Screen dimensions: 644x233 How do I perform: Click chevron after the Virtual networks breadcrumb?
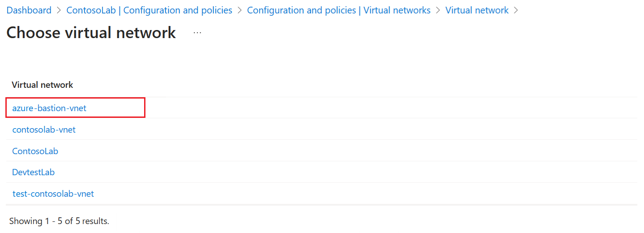pyautogui.click(x=438, y=10)
